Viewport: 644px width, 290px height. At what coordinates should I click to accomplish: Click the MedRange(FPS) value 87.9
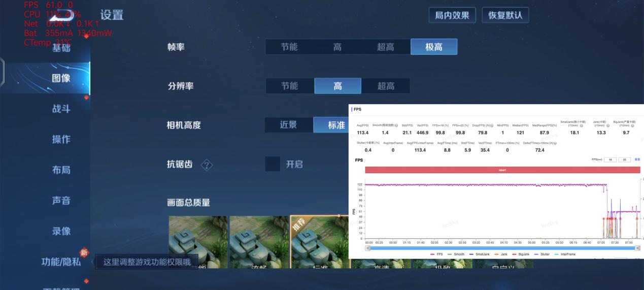tap(544, 133)
